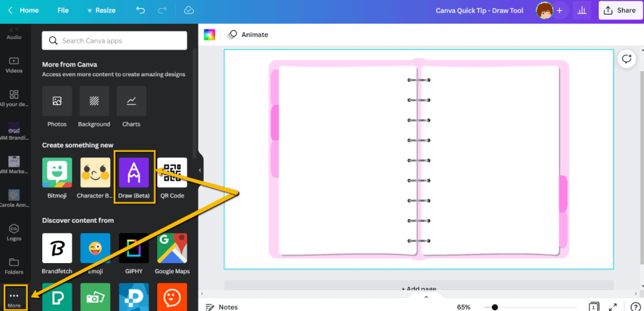Viewport: 644px width, 311px height.
Task: Click the Share button
Action: point(620,10)
